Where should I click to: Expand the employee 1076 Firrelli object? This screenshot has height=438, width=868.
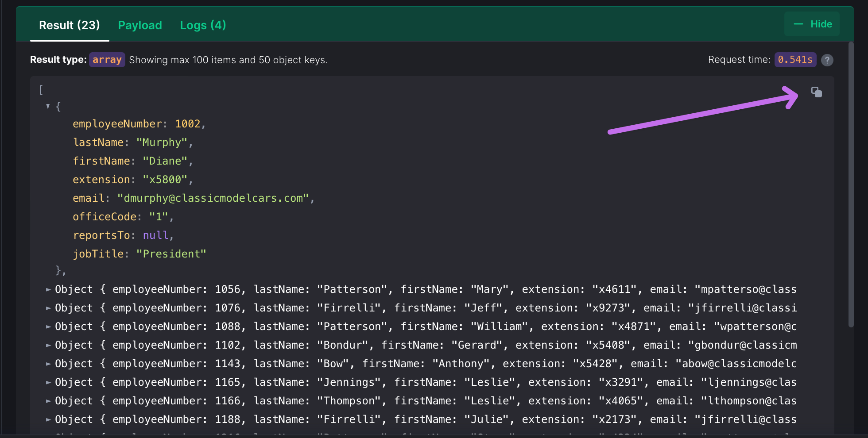click(48, 308)
